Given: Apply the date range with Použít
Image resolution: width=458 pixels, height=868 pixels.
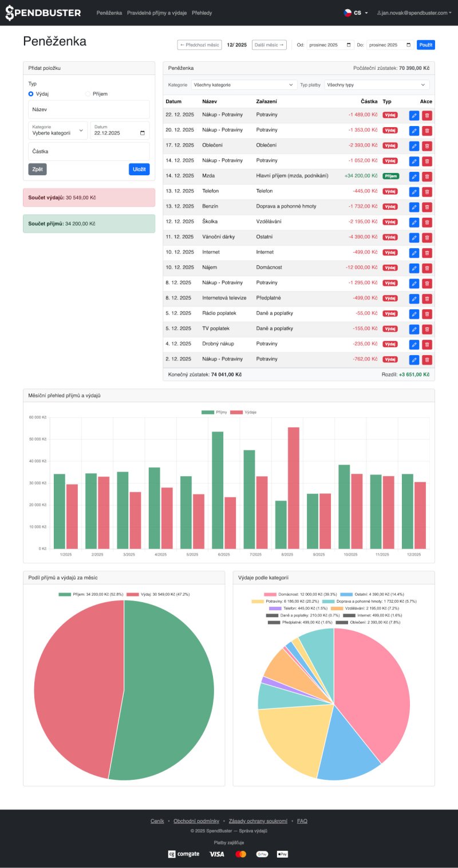Looking at the screenshot, I should 425,45.
